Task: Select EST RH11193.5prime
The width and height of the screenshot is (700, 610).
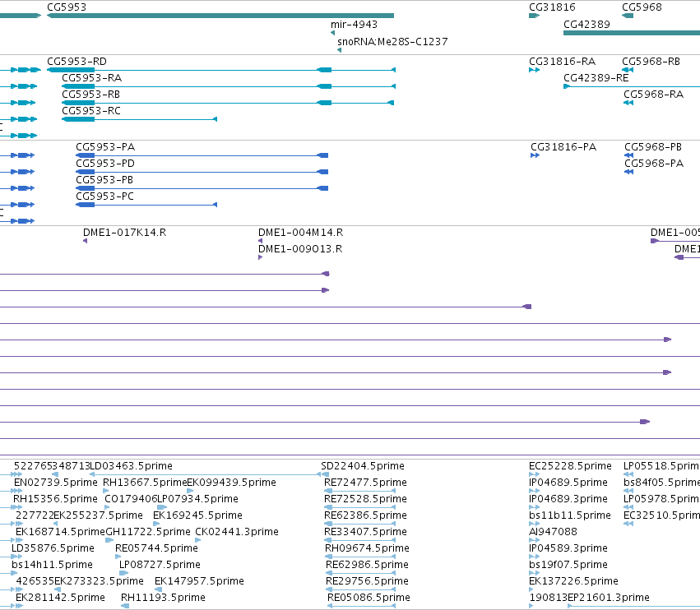Action: tap(163, 598)
